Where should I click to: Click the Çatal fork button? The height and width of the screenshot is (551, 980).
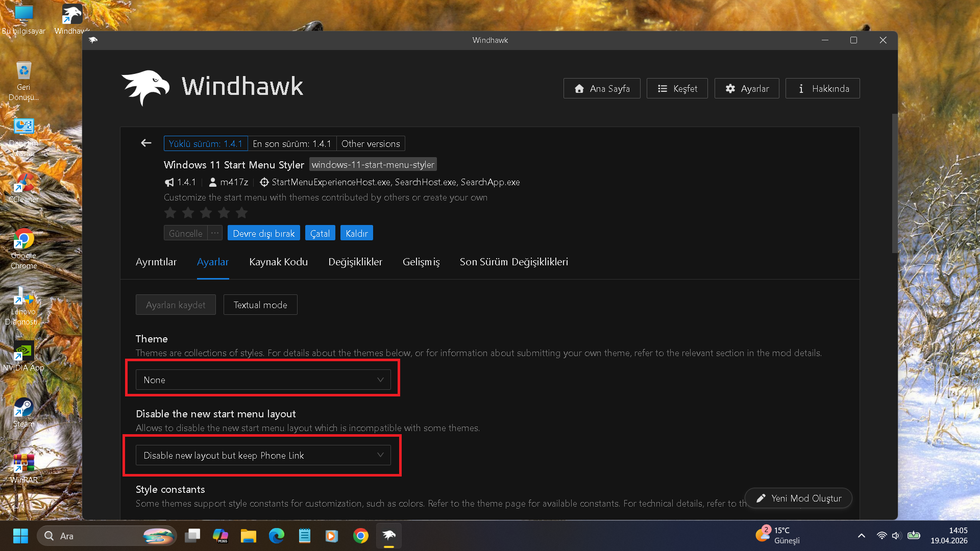click(320, 233)
